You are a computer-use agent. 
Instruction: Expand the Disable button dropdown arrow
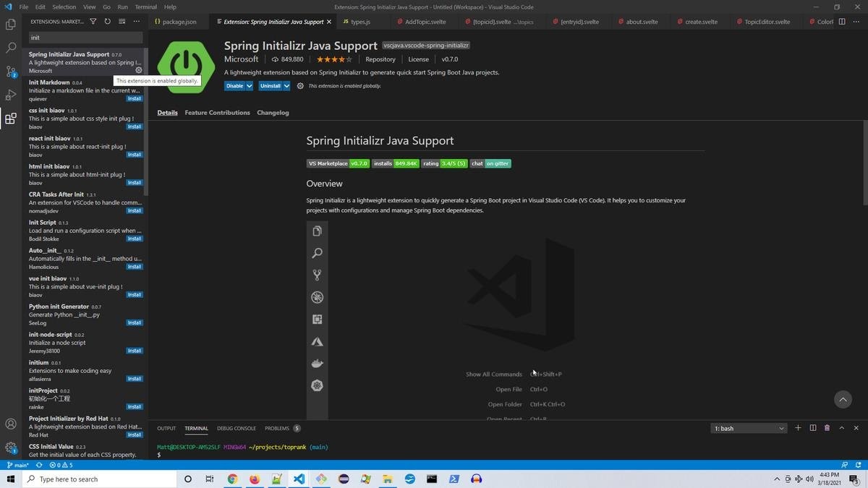249,85
